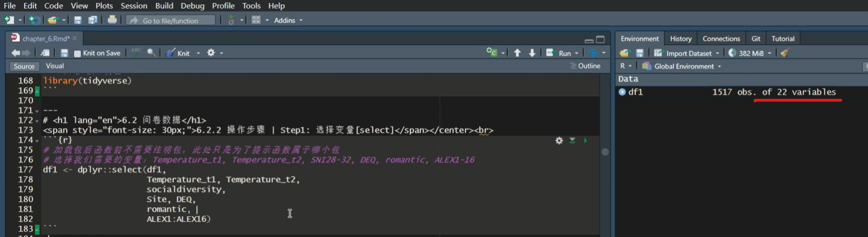Open the Build menu

(x=164, y=5)
